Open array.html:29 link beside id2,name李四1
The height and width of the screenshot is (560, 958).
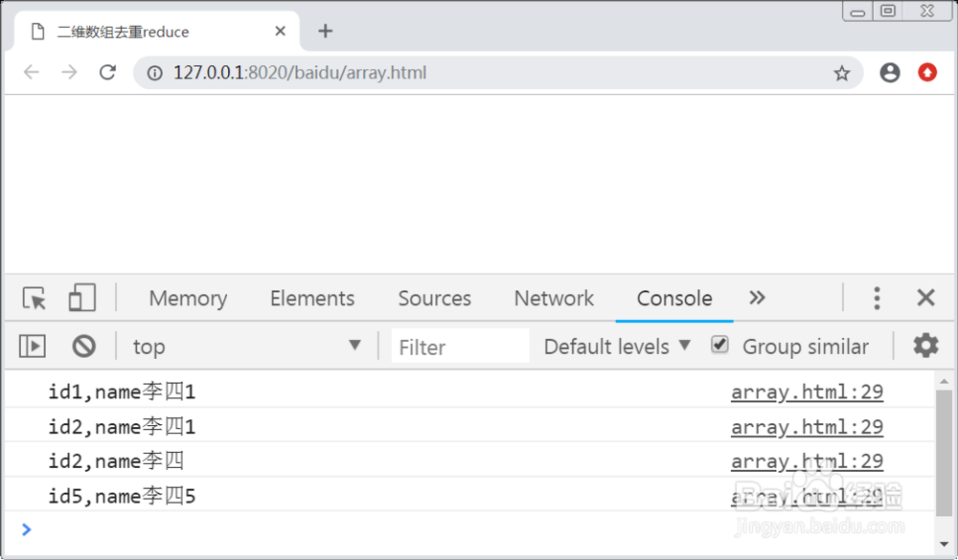807,427
